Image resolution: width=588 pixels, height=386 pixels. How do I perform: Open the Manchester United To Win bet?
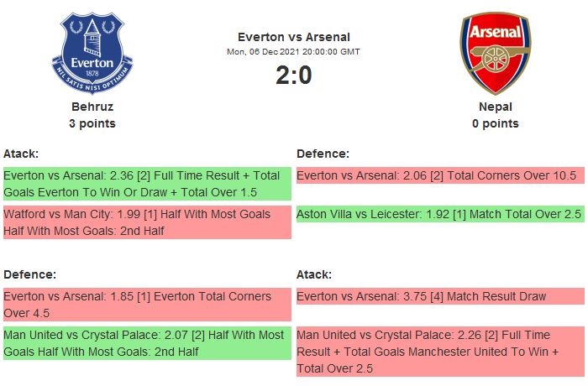pyautogui.click(x=439, y=352)
